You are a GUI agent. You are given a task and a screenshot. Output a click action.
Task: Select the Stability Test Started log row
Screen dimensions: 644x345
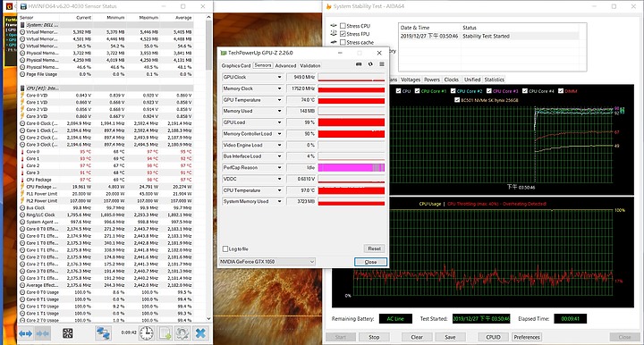489,36
